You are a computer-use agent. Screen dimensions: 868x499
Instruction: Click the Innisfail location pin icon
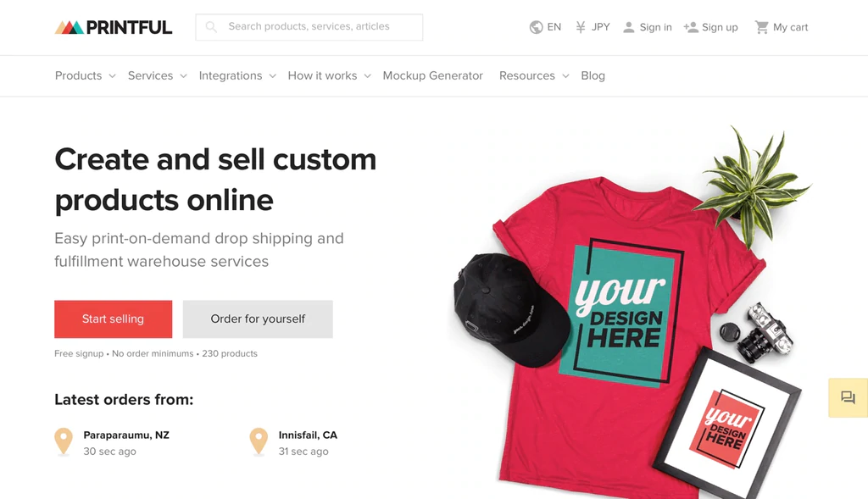pyautogui.click(x=259, y=441)
